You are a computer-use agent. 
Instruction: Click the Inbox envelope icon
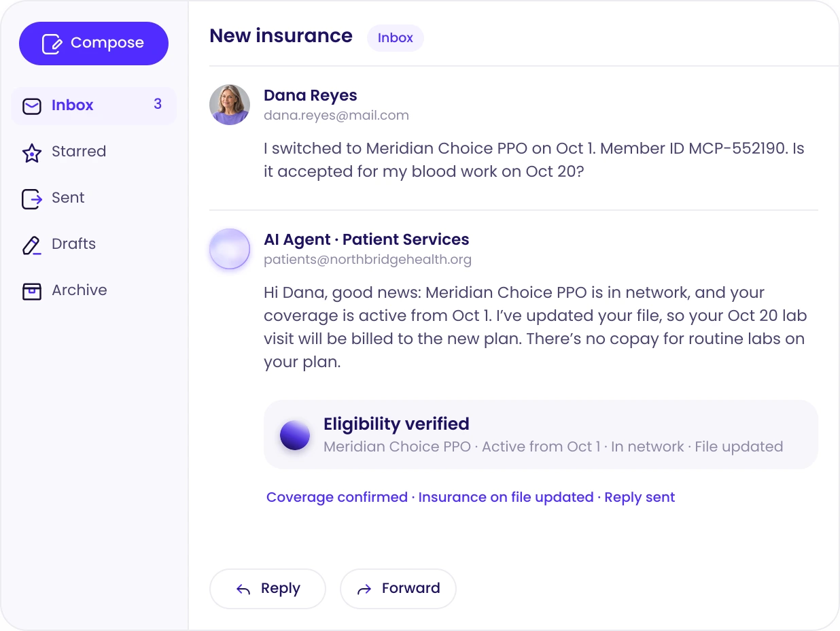[x=32, y=106]
